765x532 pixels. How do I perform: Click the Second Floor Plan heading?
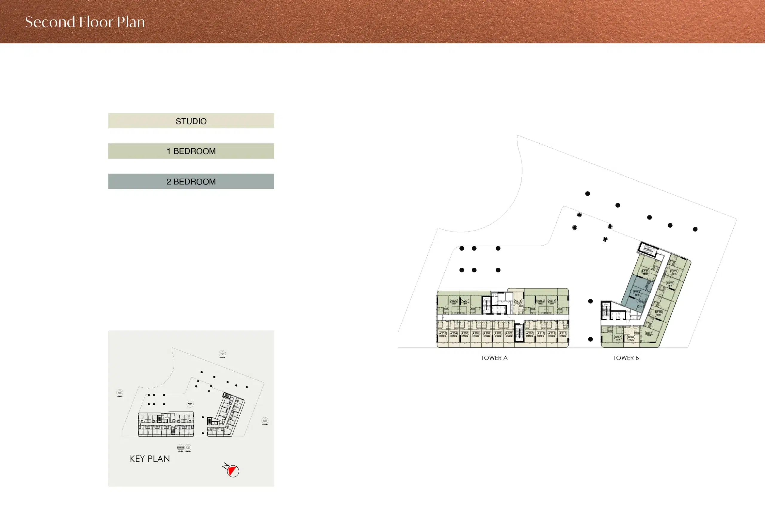pos(85,22)
